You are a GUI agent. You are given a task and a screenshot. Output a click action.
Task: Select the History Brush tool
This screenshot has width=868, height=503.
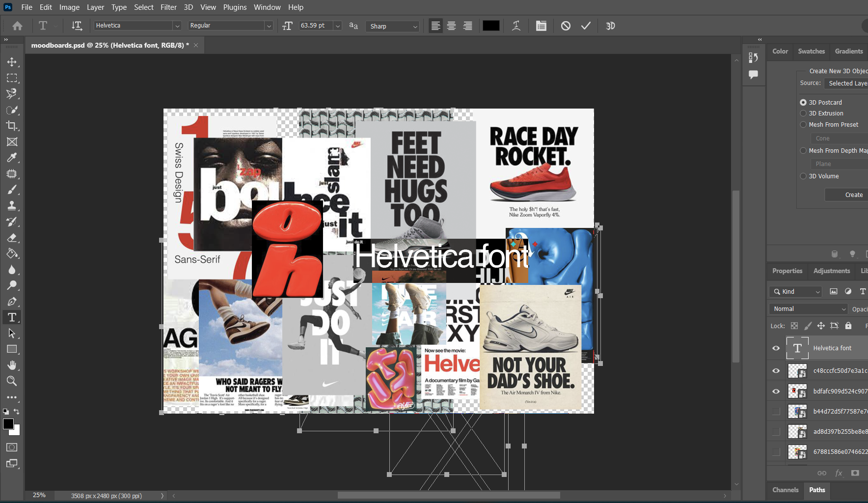[x=12, y=222]
